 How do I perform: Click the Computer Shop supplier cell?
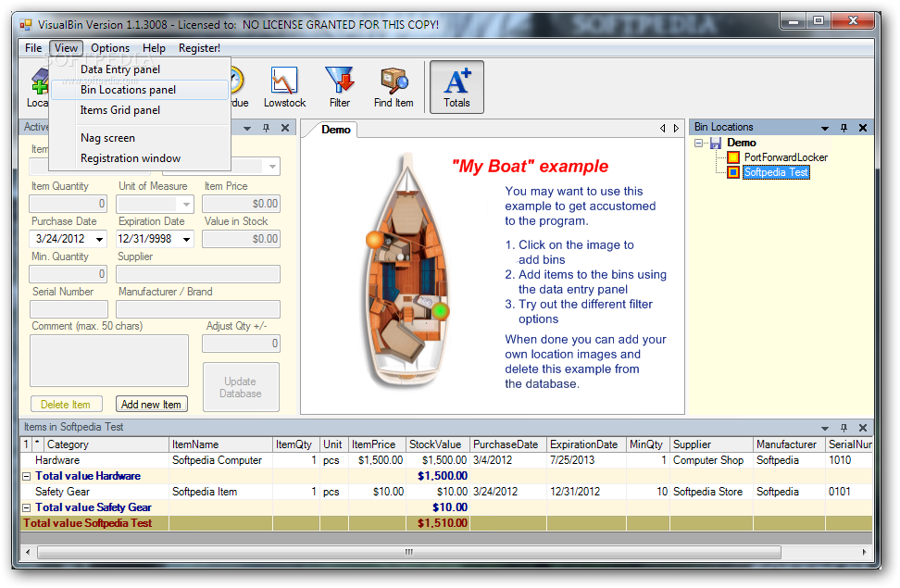tap(710, 460)
